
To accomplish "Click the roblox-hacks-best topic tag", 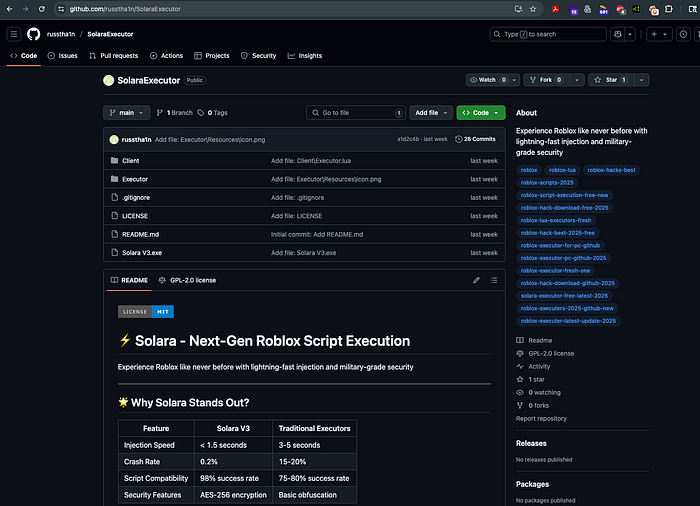I will (x=611, y=170).
